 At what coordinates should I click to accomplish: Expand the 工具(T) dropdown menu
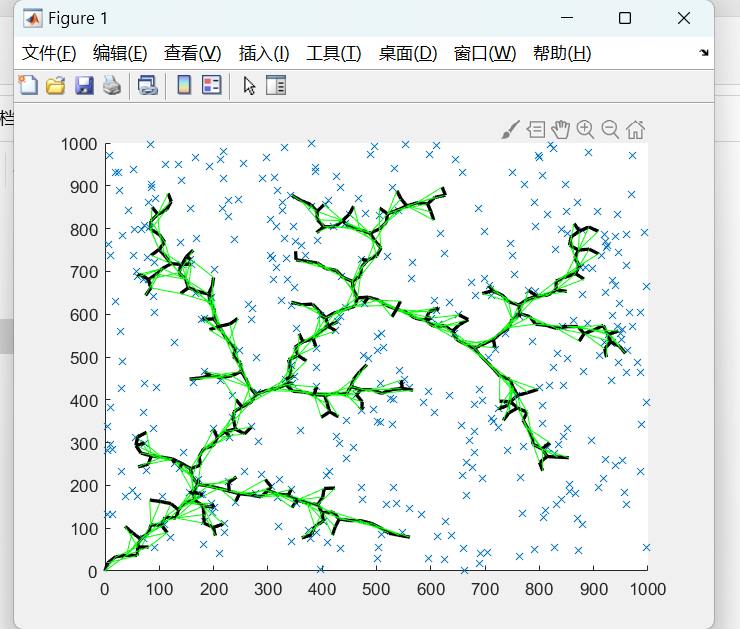tap(334, 53)
